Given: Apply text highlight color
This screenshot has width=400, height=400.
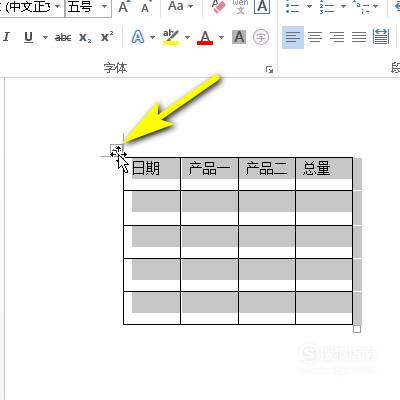Looking at the screenshot, I should click(171, 37).
